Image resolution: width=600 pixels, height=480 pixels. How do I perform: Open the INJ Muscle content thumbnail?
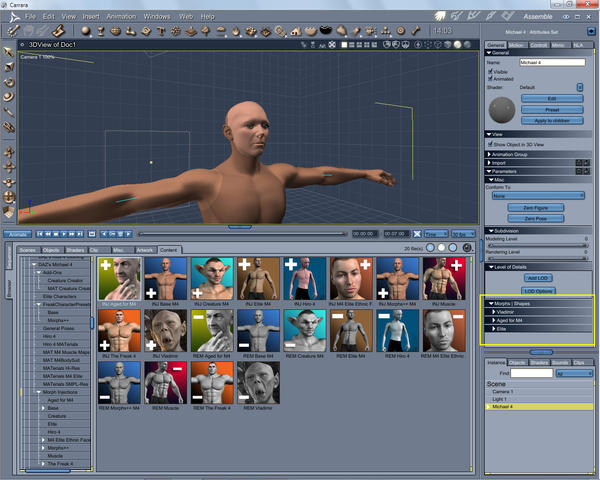(444, 278)
